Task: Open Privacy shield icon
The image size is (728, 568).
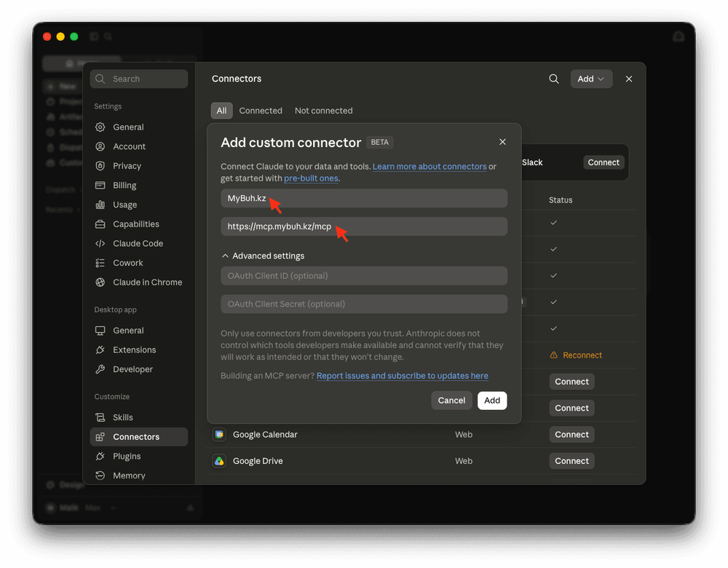Action: click(100, 166)
